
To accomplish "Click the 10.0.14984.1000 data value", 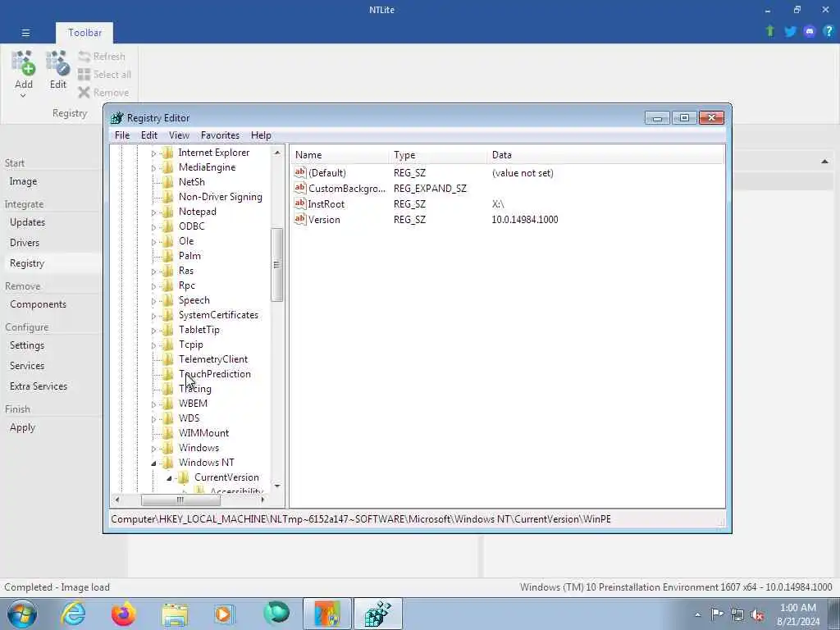I will point(525,220).
